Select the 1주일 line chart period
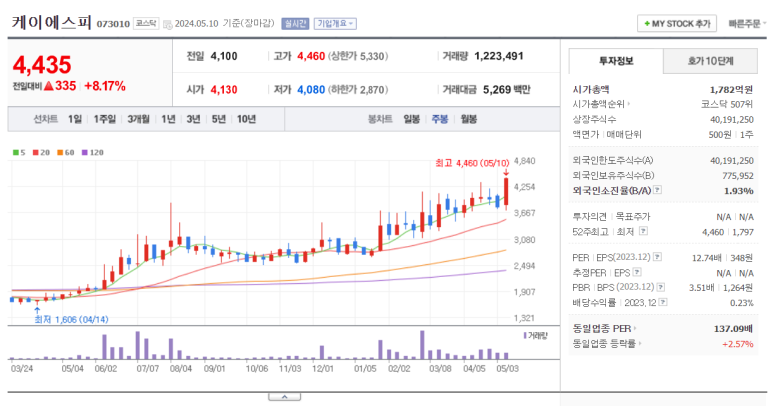Viewport: 773px width, 406px height. [x=105, y=119]
